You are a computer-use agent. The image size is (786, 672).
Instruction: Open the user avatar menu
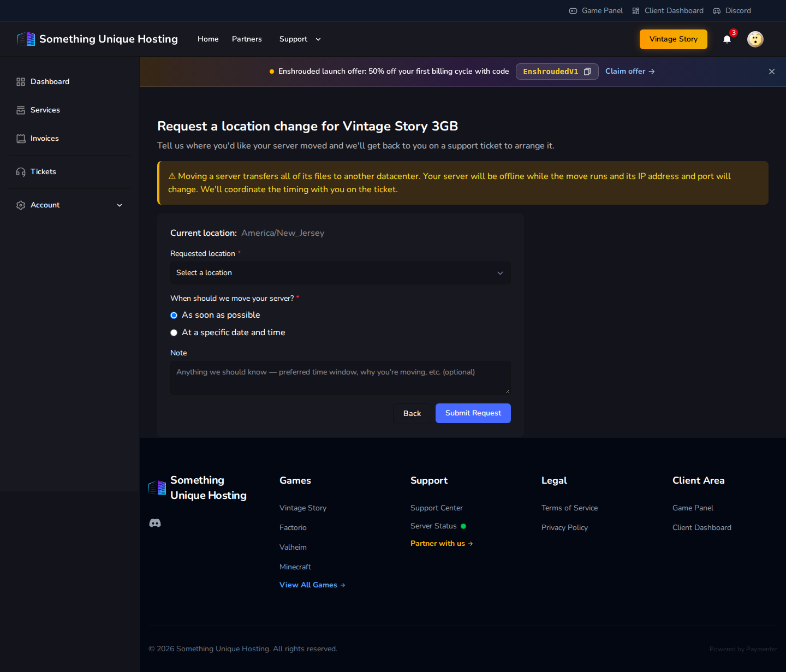point(755,39)
